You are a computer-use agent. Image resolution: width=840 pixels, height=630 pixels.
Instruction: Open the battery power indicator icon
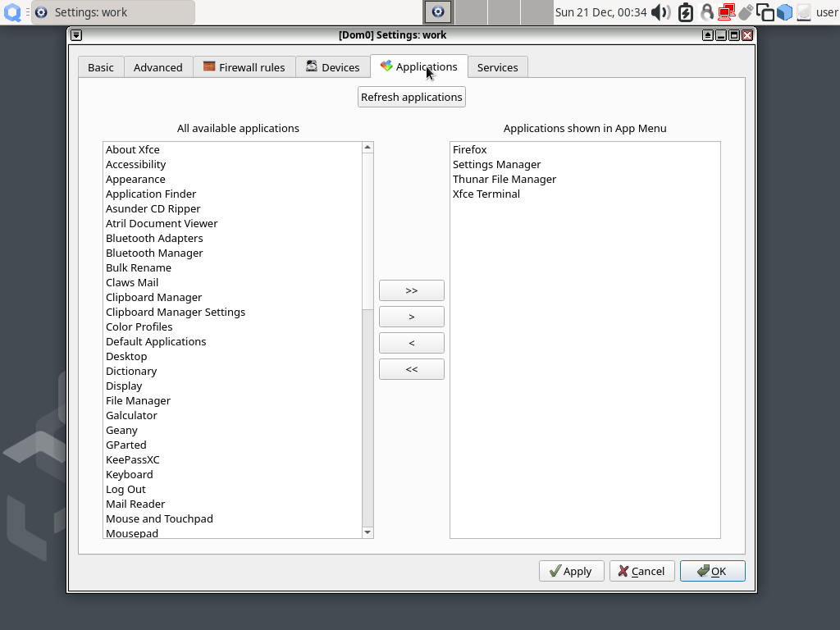[686, 12]
